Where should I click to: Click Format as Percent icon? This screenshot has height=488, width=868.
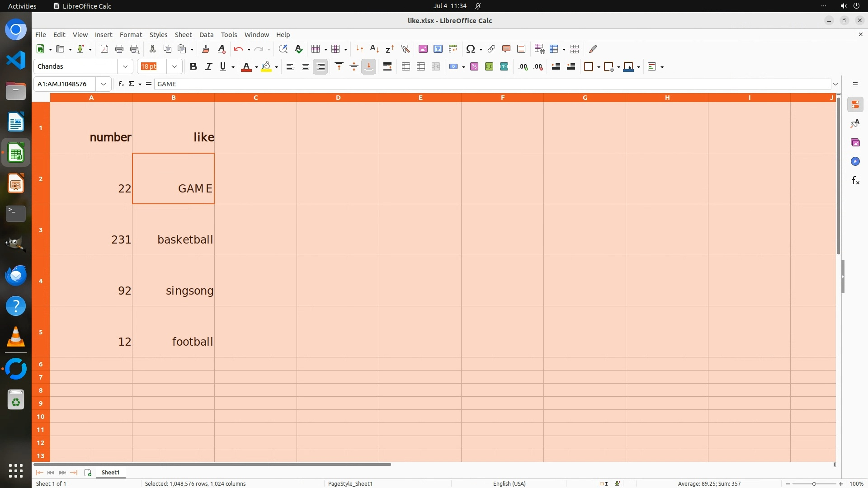(x=474, y=67)
